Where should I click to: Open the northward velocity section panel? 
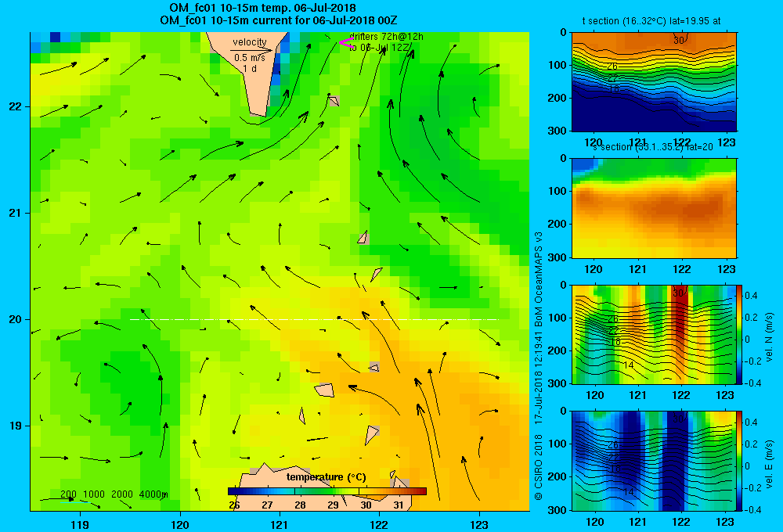tap(654, 334)
